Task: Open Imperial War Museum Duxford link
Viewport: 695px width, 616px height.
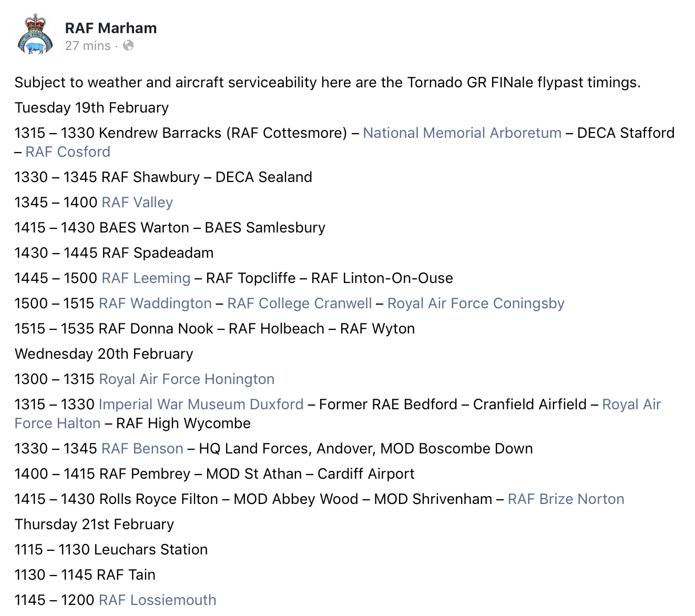Action: [201, 404]
